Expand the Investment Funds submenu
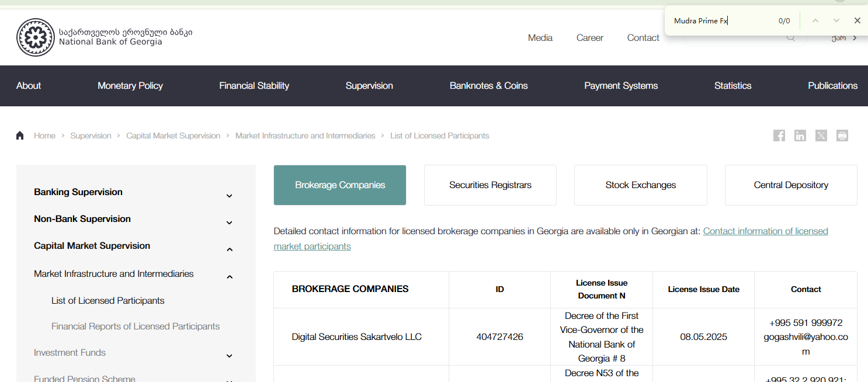This screenshot has width=868, height=382. [230, 356]
